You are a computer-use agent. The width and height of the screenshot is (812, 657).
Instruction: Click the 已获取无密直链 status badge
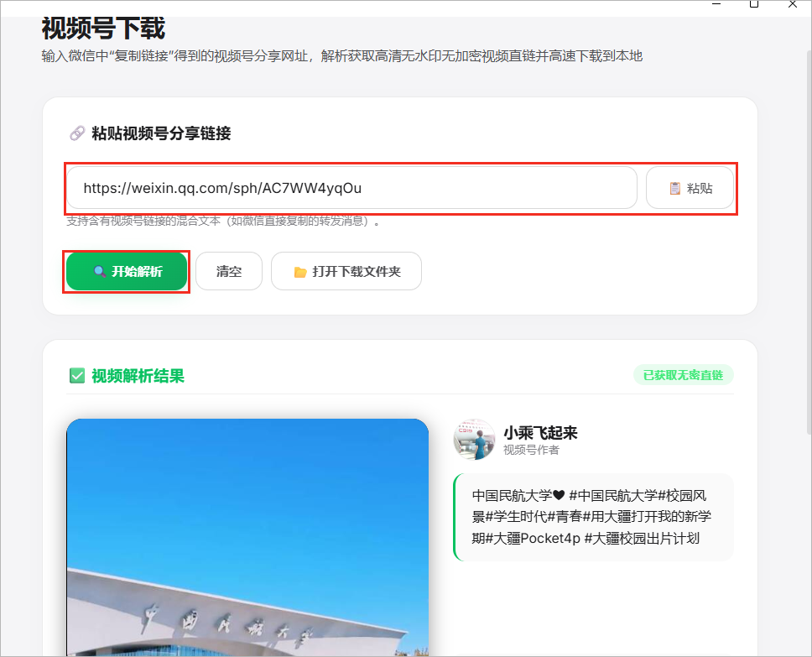(683, 375)
